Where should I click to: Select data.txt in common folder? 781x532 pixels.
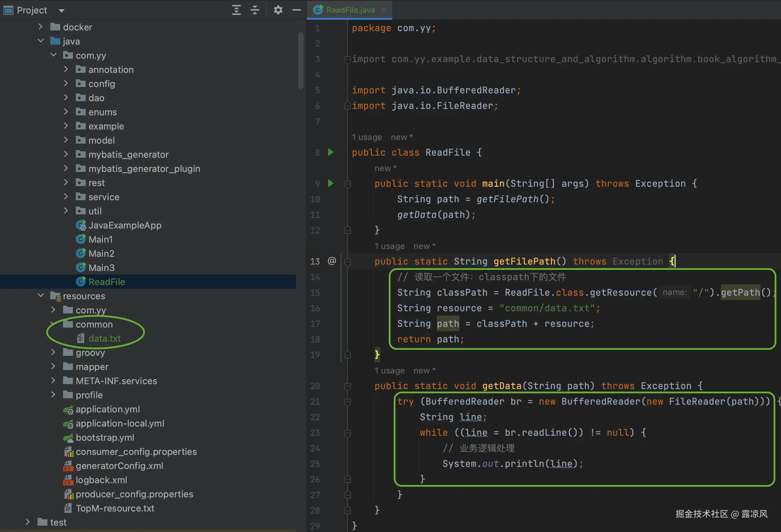tap(104, 339)
